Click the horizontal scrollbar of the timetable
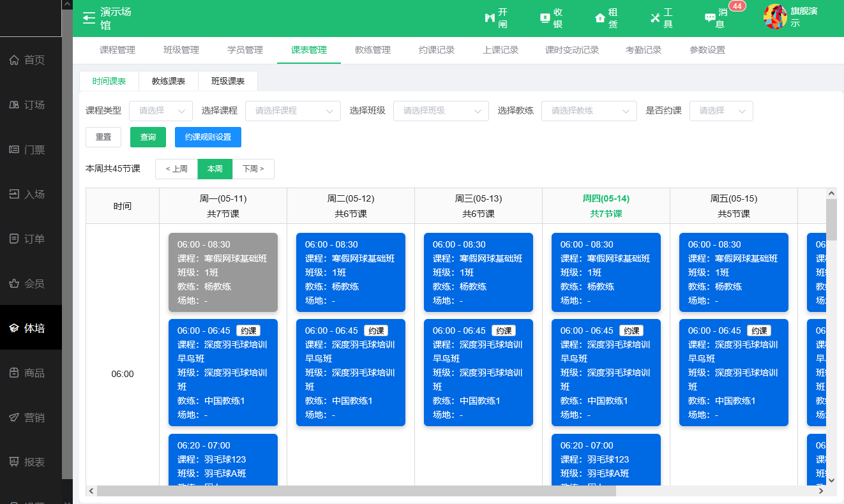 pos(356,491)
